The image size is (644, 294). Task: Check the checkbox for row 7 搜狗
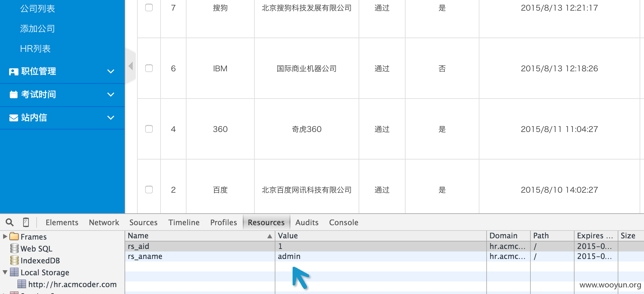149,8
